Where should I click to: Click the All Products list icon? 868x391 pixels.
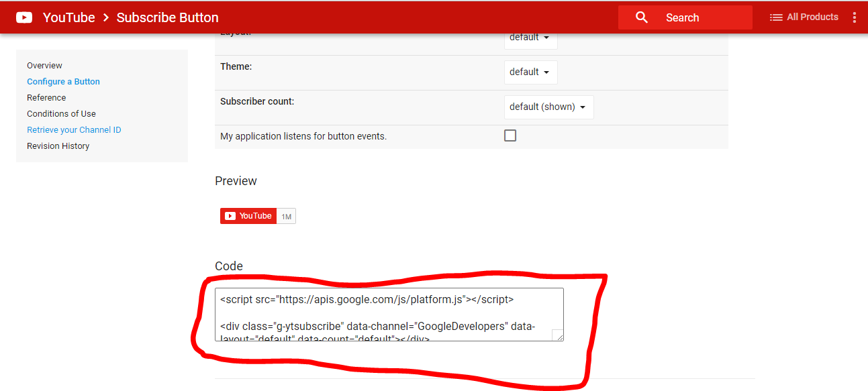(x=776, y=17)
